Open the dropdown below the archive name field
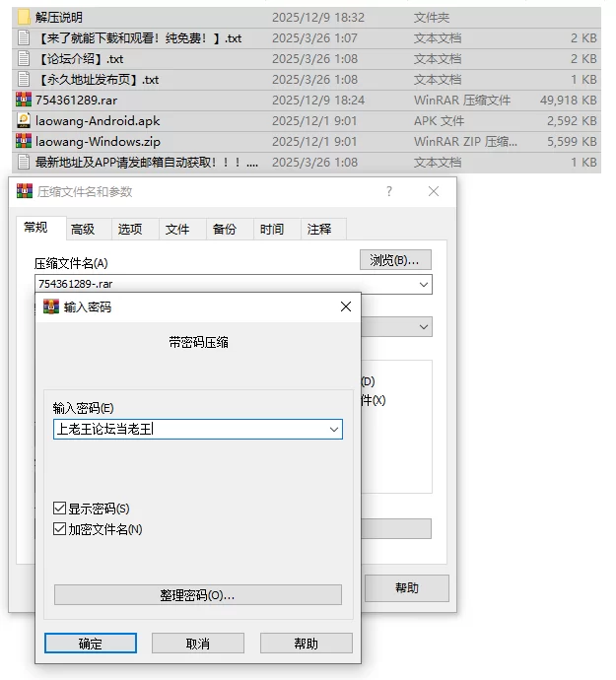Viewport: 616px width, 680px height. (x=424, y=327)
